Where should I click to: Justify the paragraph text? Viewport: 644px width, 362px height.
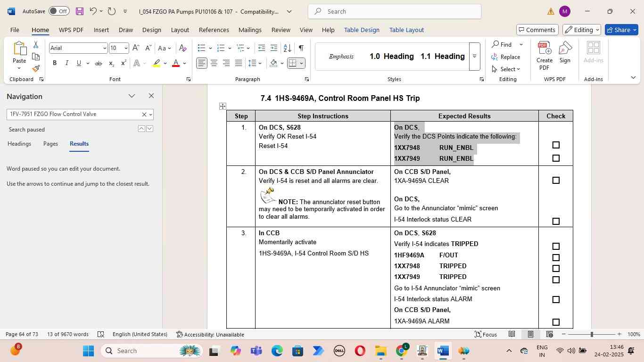[x=239, y=63]
